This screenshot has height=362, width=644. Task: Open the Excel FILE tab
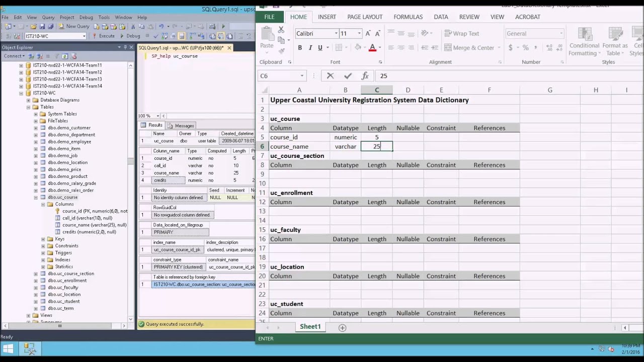(269, 17)
